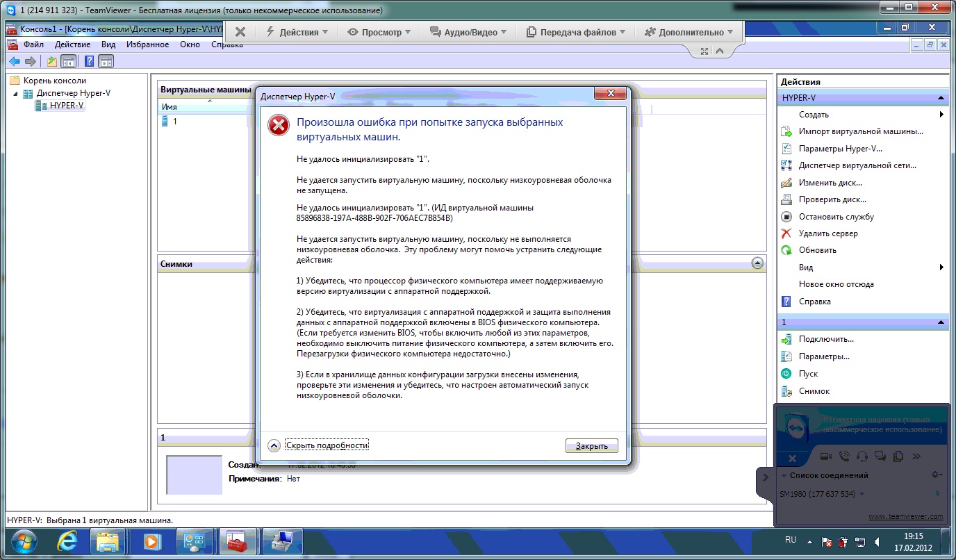Click the Проверить диск icon
The width and height of the screenshot is (956, 560).
tap(786, 199)
